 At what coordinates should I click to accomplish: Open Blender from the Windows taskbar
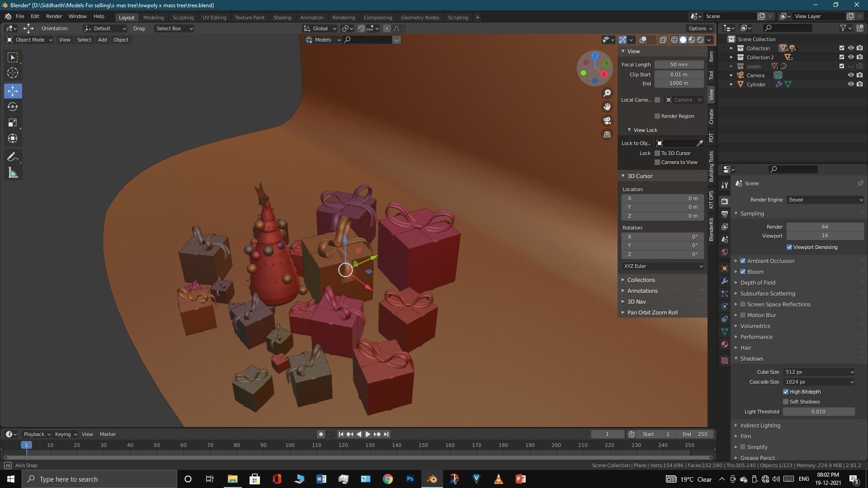[x=432, y=479]
